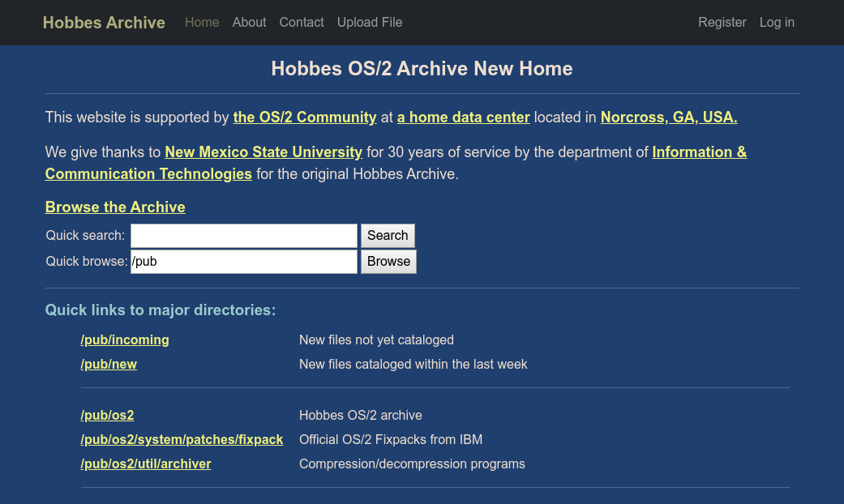Click the 'Quick search:' label
The image size is (844, 504).
[x=85, y=236]
